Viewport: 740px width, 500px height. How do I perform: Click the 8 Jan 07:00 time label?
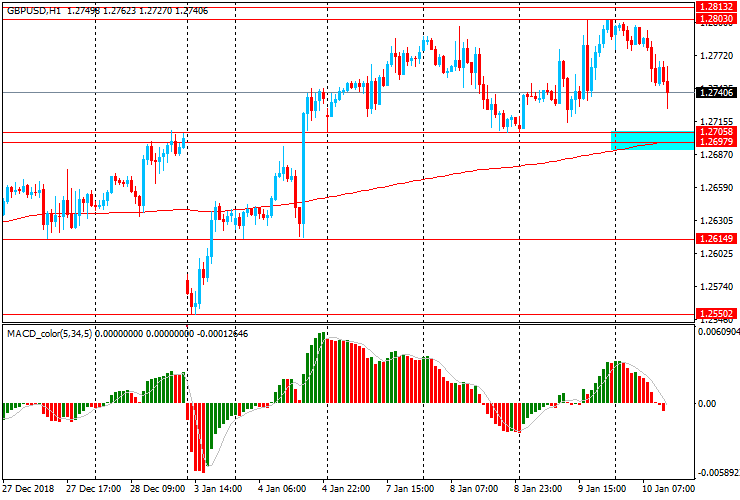[474, 488]
